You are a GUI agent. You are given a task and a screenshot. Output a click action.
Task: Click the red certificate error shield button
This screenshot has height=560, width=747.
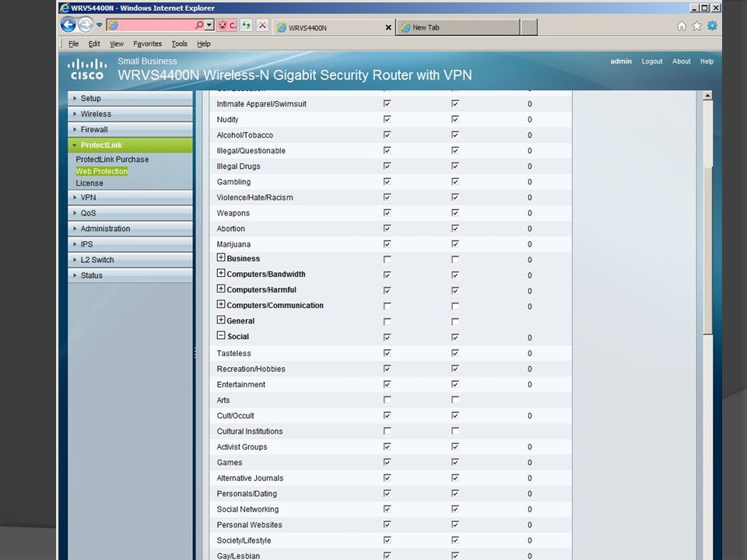tap(226, 25)
